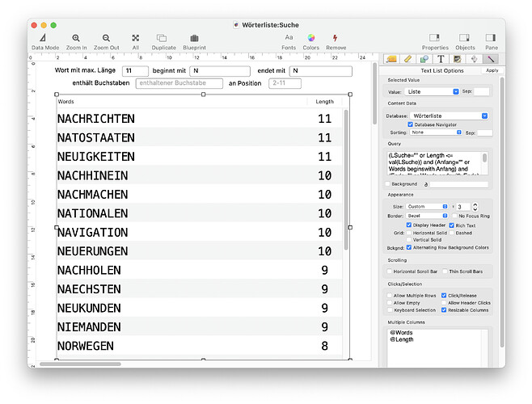Open the Sorting dropdown
The width and height of the screenshot is (532, 404).
coord(436,133)
